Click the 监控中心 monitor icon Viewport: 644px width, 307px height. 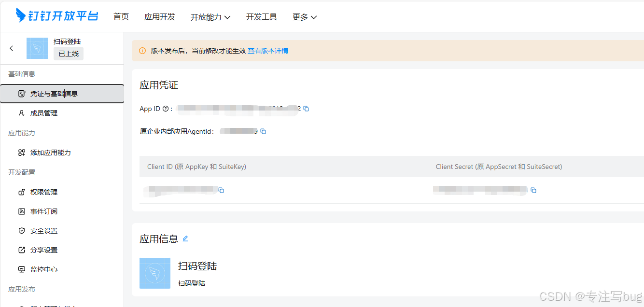[x=21, y=269]
